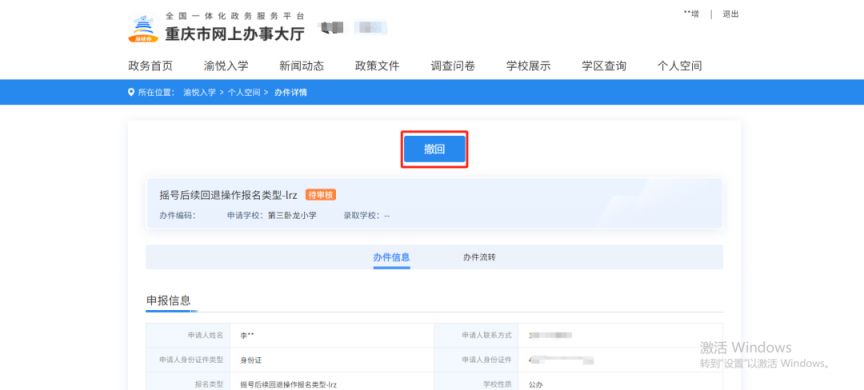Click the 申请人姓名 label cell
The height and width of the screenshot is (390, 864).
pos(188,335)
